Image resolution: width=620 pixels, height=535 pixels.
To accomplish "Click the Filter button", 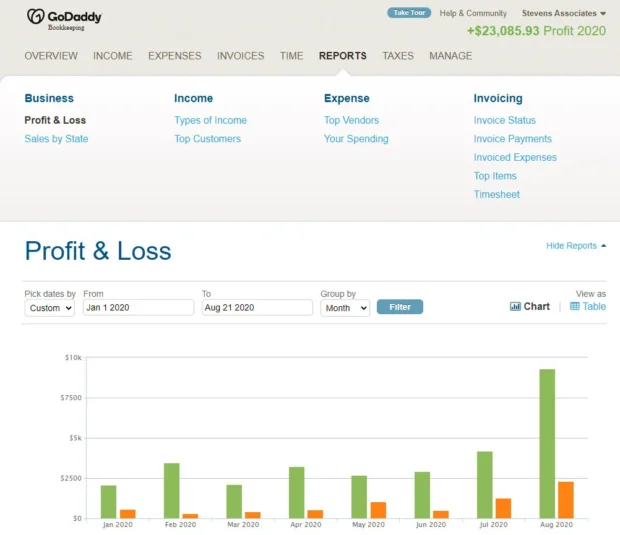I will point(400,307).
